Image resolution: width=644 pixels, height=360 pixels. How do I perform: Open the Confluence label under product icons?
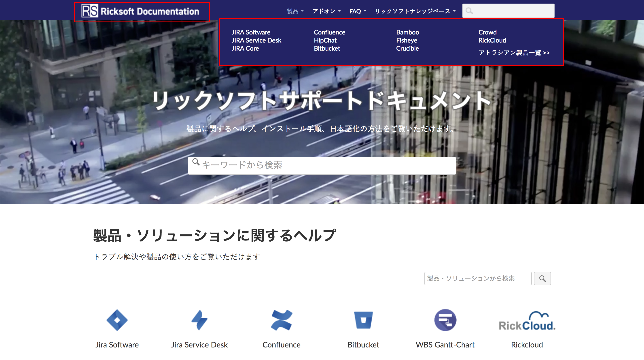(x=282, y=345)
